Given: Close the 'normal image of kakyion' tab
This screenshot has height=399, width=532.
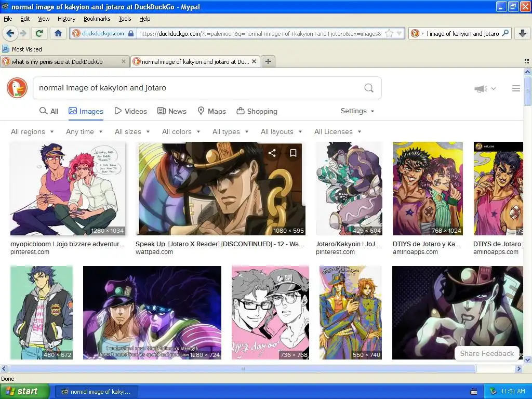Looking at the screenshot, I should (254, 61).
